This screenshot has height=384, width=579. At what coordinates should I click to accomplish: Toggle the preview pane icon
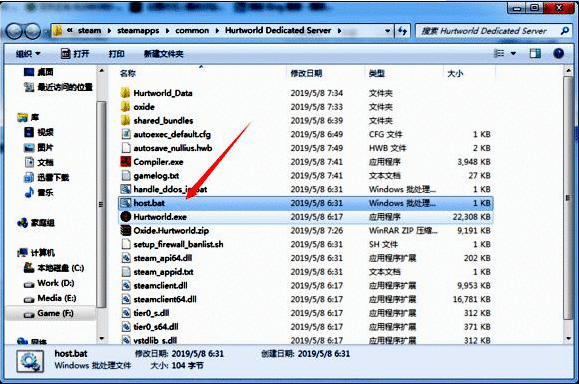[x=535, y=54]
